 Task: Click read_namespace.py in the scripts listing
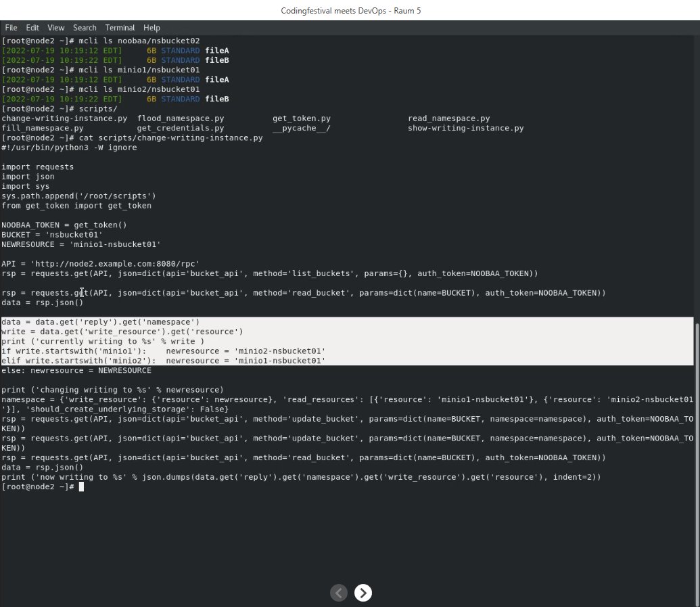point(448,118)
